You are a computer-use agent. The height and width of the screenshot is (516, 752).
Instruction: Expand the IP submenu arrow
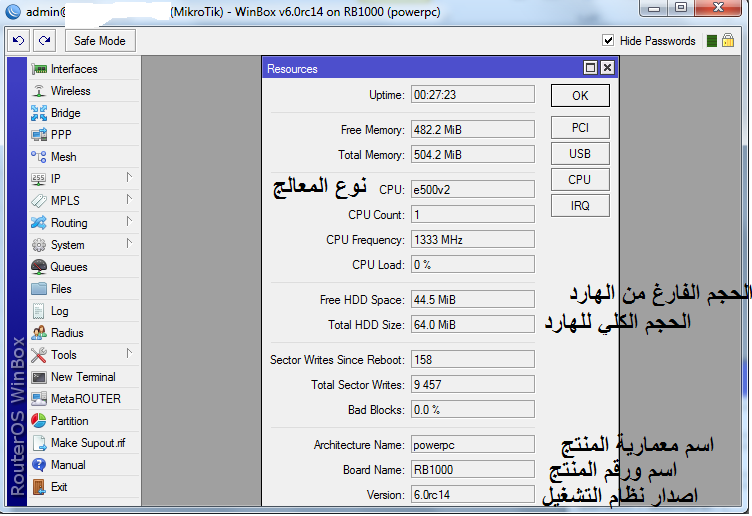(x=129, y=178)
